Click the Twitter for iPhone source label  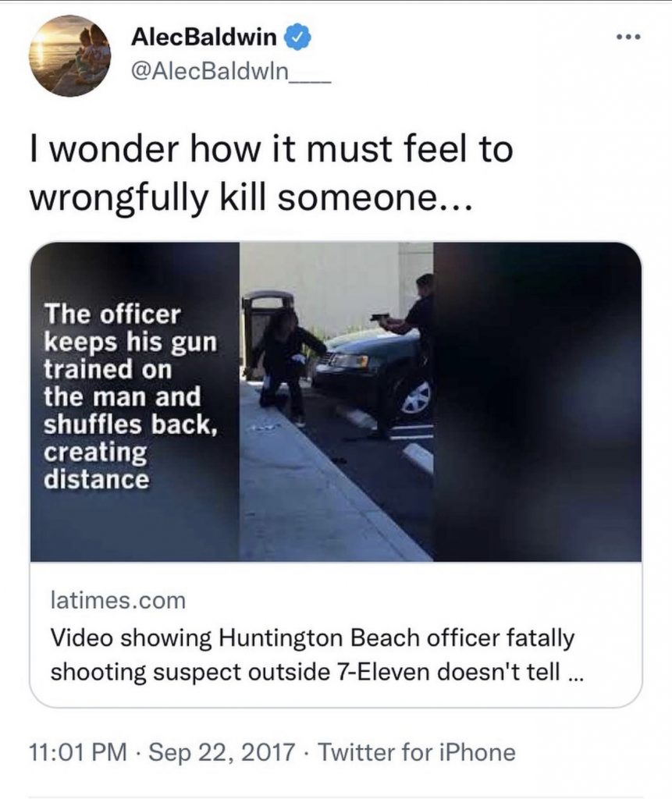click(x=417, y=752)
